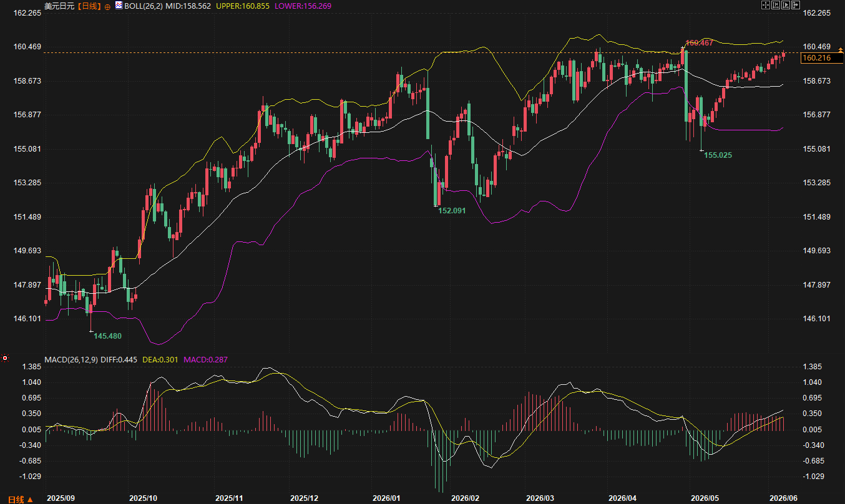845x504 pixels.
Task: Click the BOLL indicator chart icon
Action: pos(119,5)
